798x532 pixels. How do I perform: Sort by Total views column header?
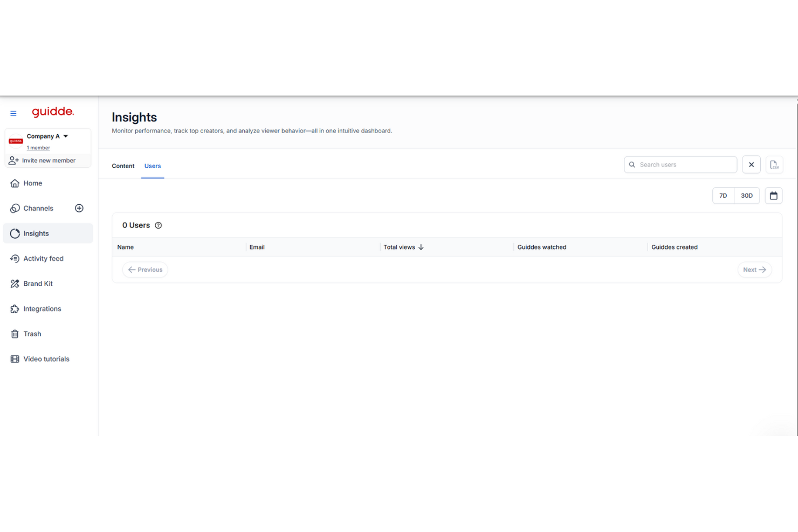click(399, 247)
